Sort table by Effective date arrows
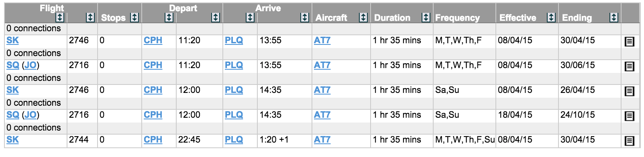644x157 pixels. coord(551,17)
